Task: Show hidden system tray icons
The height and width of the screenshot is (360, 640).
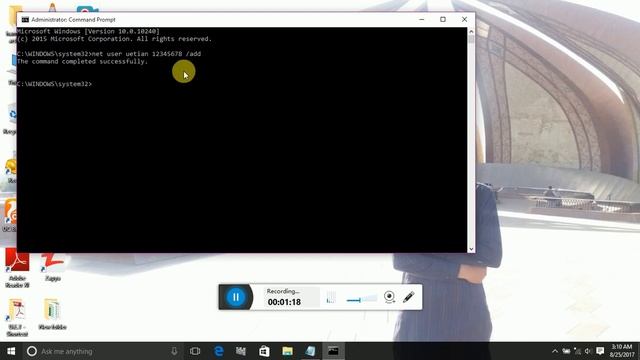Action: click(x=555, y=351)
